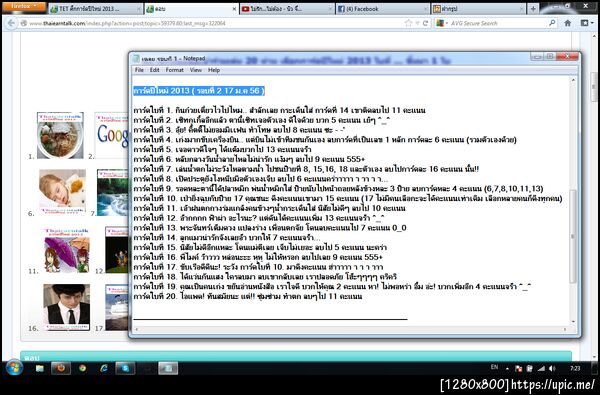The height and width of the screenshot is (395, 600).
Task: Open sleeping child thumbnail number 6
Action: coord(62,192)
